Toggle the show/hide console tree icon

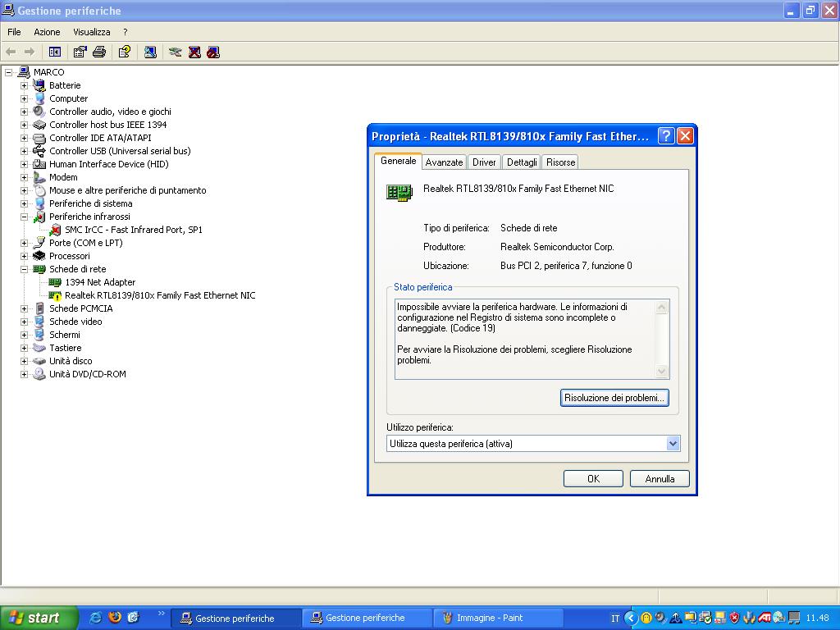click(x=55, y=52)
